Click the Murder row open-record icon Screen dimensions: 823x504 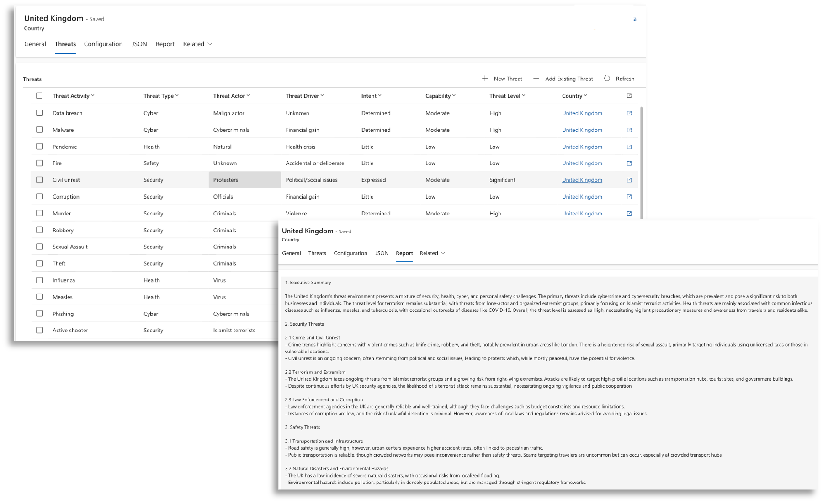(x=629, y=214)
